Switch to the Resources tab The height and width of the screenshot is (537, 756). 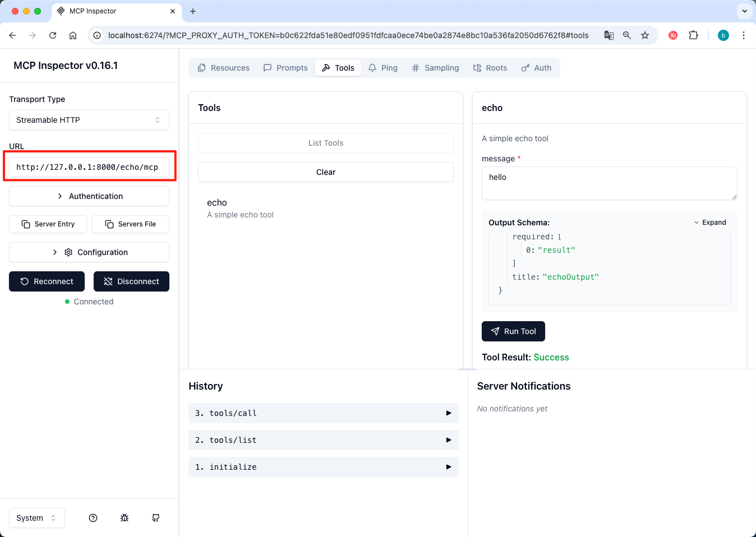coord(224,68)
